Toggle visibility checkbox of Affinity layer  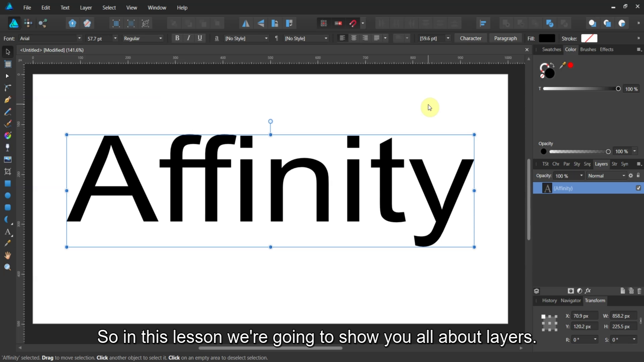pos(638,188)
